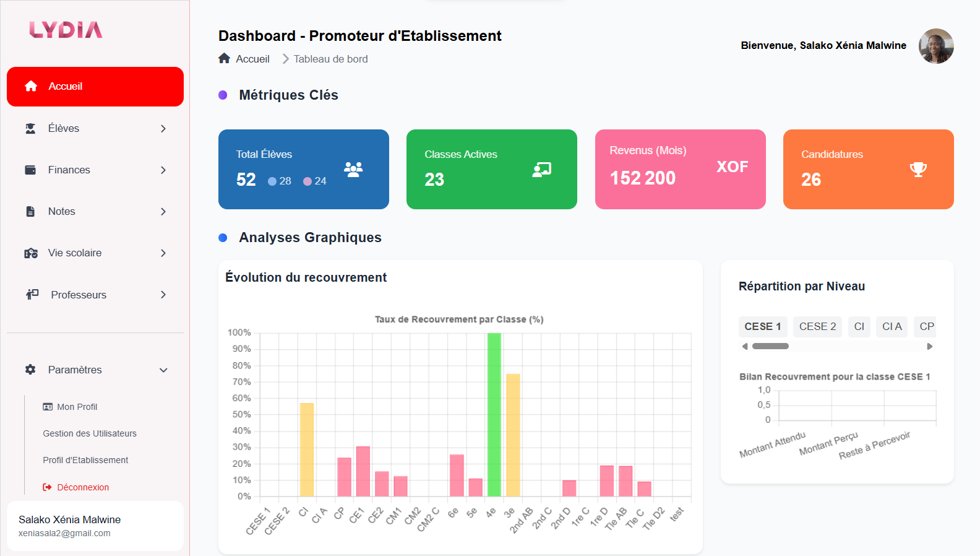Click the trophy icon on Candidatures card

(x=918, y=169)
